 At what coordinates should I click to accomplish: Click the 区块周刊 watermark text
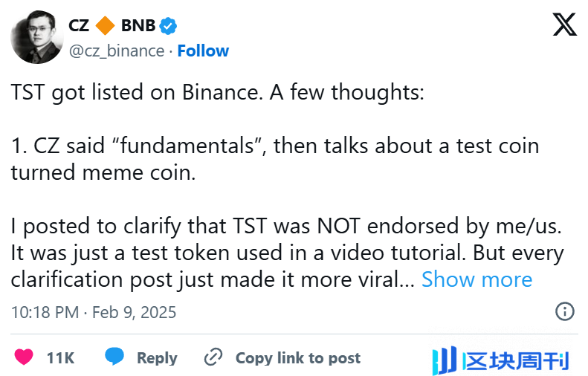tap(516, 361)
